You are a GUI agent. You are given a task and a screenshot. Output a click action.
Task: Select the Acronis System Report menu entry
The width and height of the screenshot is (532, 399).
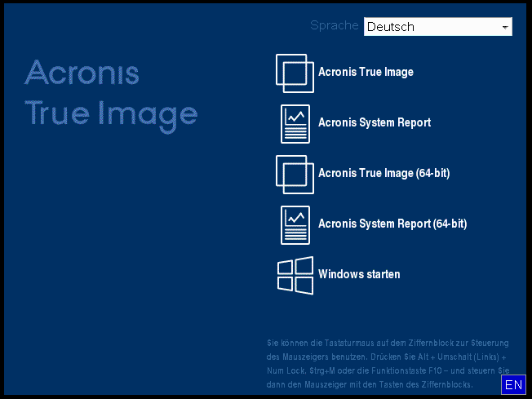click(x=374, y=122)
